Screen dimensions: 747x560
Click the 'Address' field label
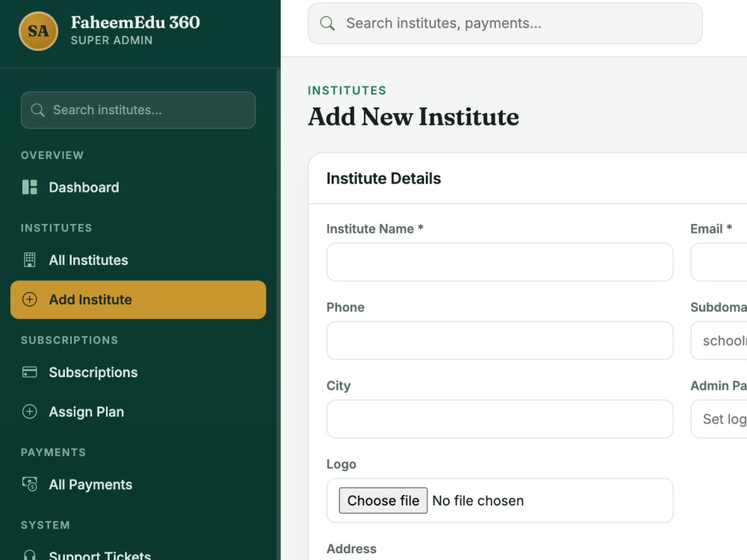point(351,549)
